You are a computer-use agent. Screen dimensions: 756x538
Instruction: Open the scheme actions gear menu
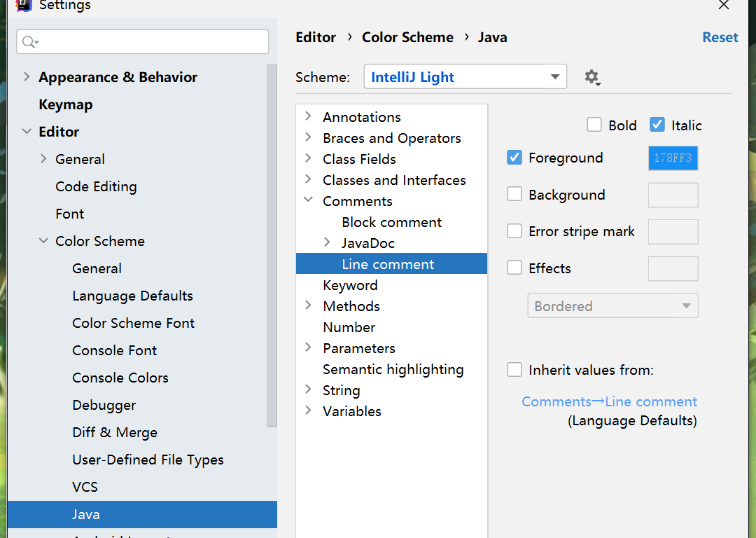tap(592, 77)
